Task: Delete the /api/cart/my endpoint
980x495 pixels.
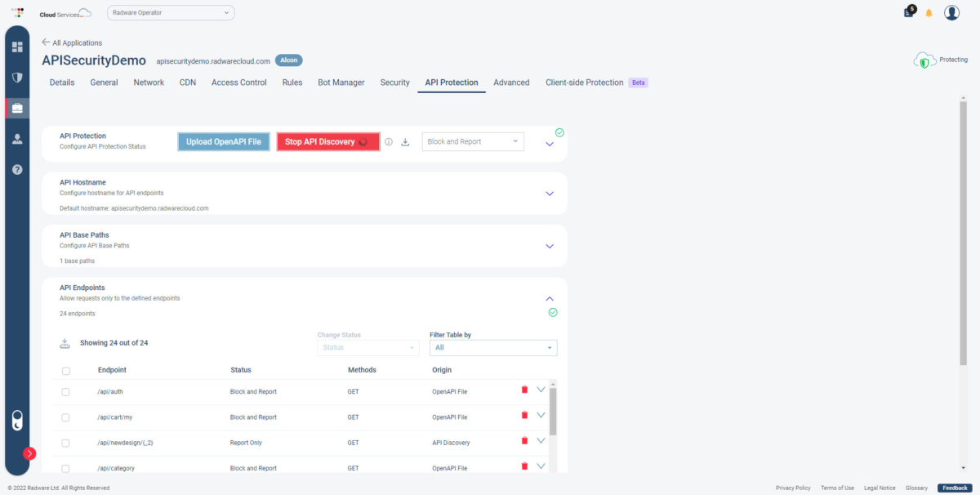Action: pos(524,415)
